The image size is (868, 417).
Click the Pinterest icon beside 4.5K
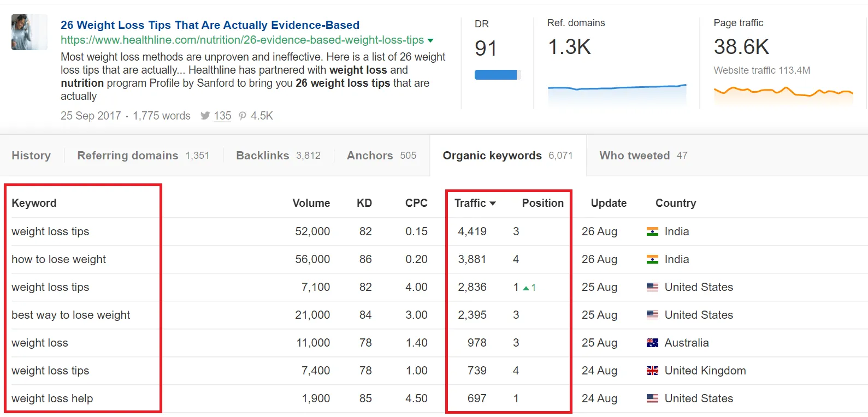(x=243, y=116)
